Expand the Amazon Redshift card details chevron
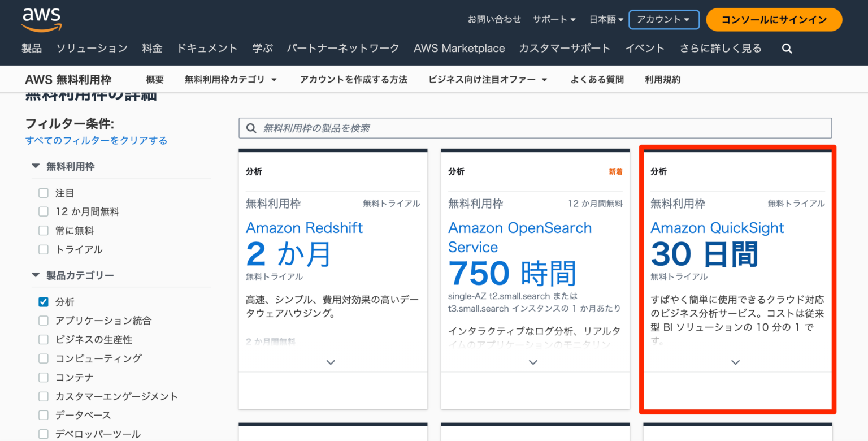This screenshot has height=441, width=868. [x=331, y=362]
